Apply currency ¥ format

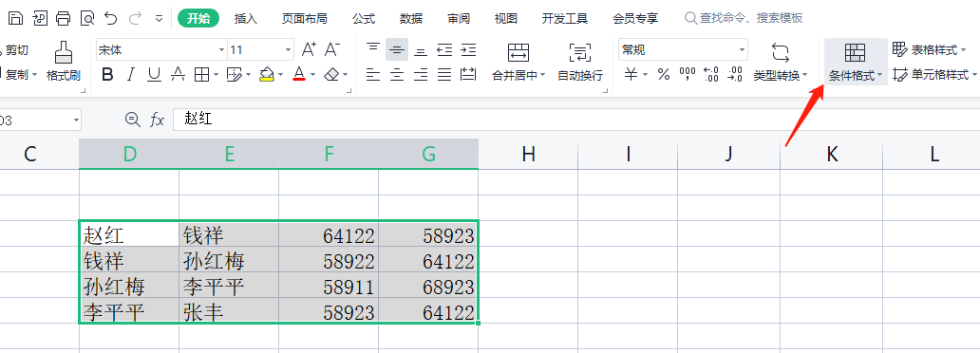[x=631, y=75]
